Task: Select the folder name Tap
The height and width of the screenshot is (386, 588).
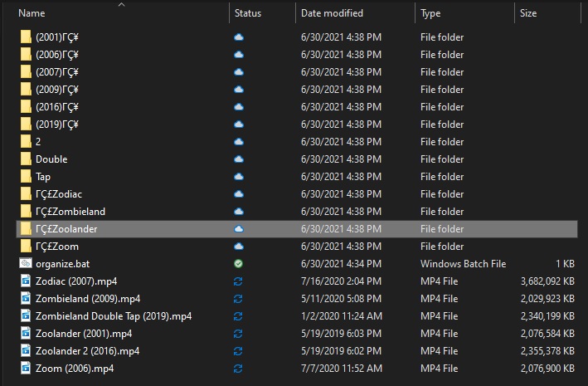Action: [43, 177]
